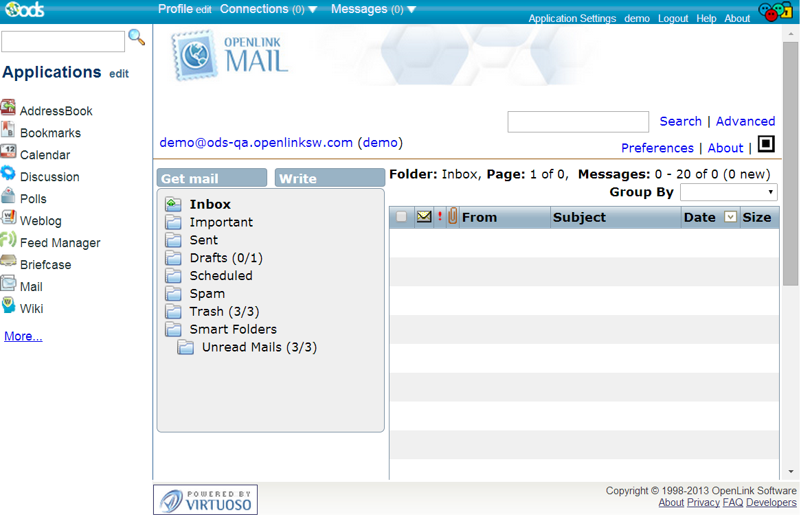Open Polls application icon
The height and width of the screenshot is (521, 812).
click(x=8, y=196)
